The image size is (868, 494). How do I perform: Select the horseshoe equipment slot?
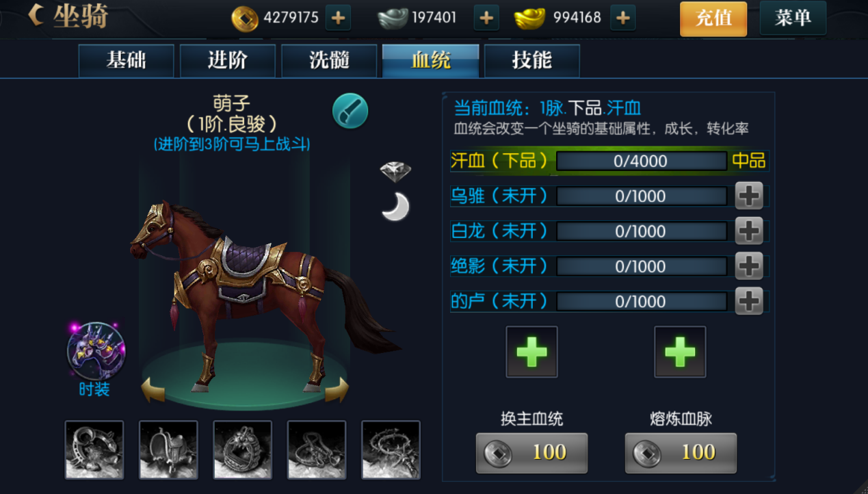94,450
